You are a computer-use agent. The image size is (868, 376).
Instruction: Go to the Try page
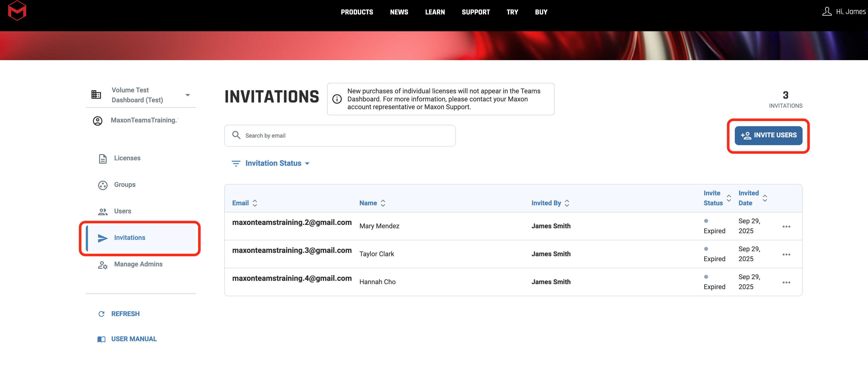pos(512,12)
